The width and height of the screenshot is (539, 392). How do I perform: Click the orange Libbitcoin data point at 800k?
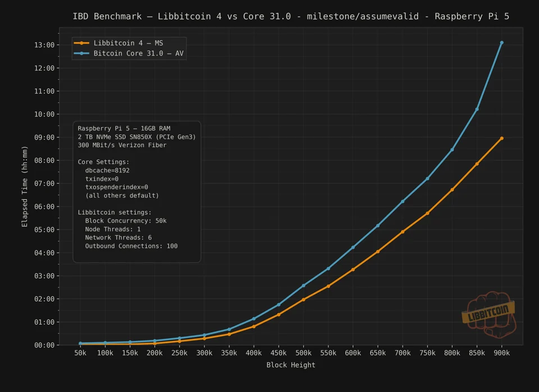point(452,190)
